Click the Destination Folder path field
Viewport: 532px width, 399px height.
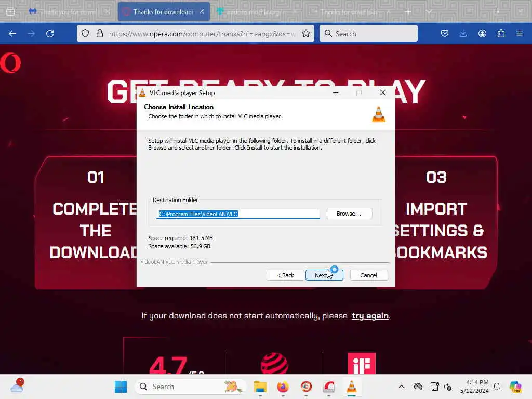[x=238, y=214]
